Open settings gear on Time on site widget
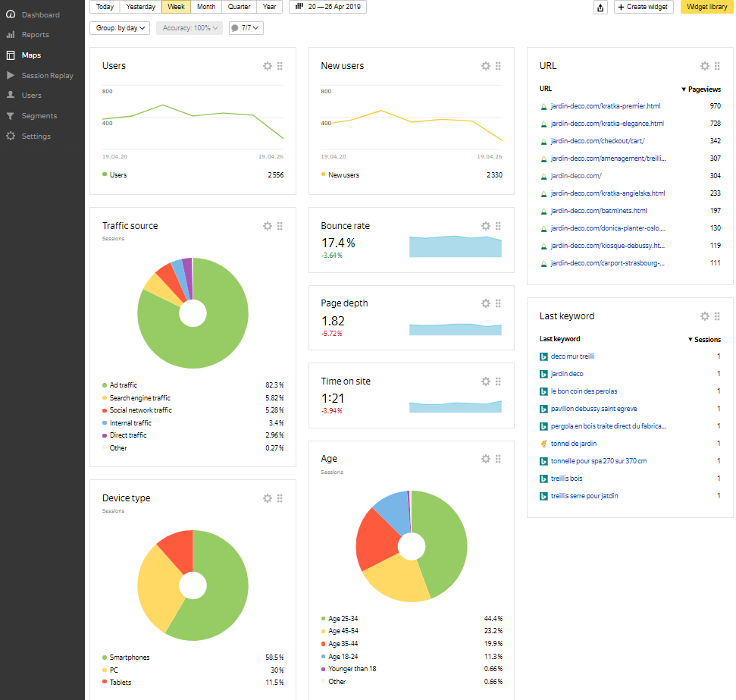736x700 pixels. click(x=486, y=381)
